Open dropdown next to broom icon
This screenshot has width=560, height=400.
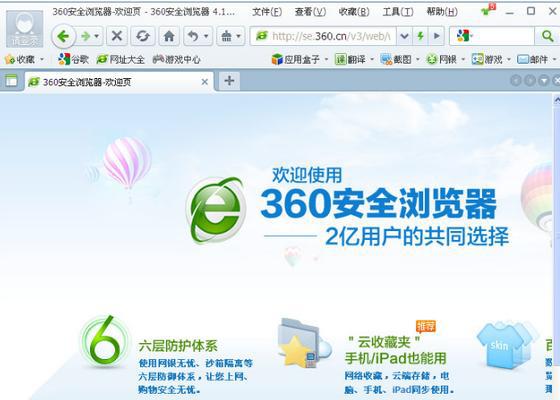(239, 36)
